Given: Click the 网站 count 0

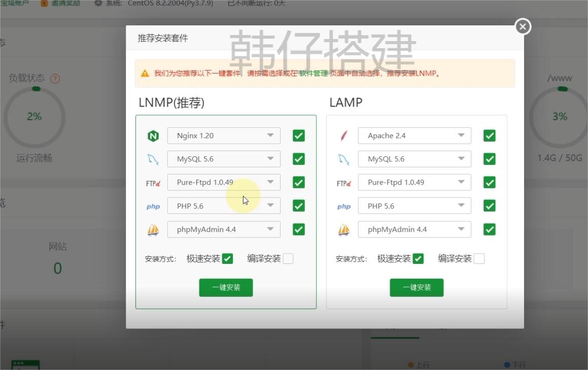Looking at the screenshot, I should (57, 268).
